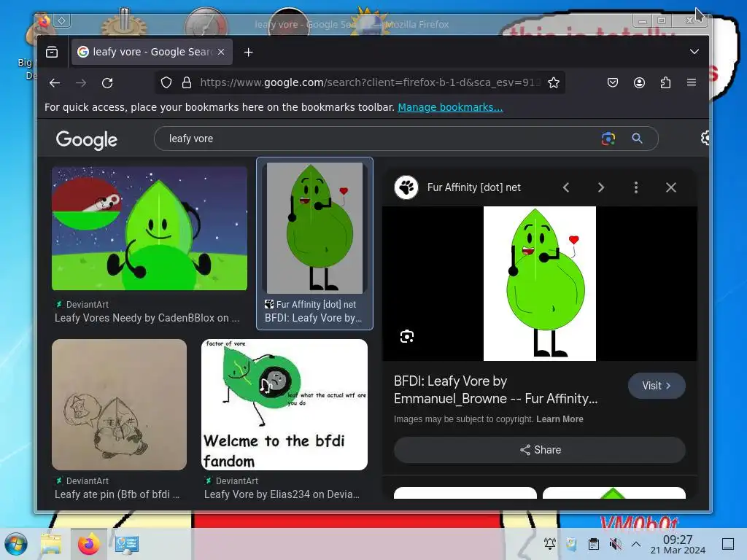The image size is (747, 560).
Task: Open the Firefox hamburger application menu
Action: click(x=692, y=82)
